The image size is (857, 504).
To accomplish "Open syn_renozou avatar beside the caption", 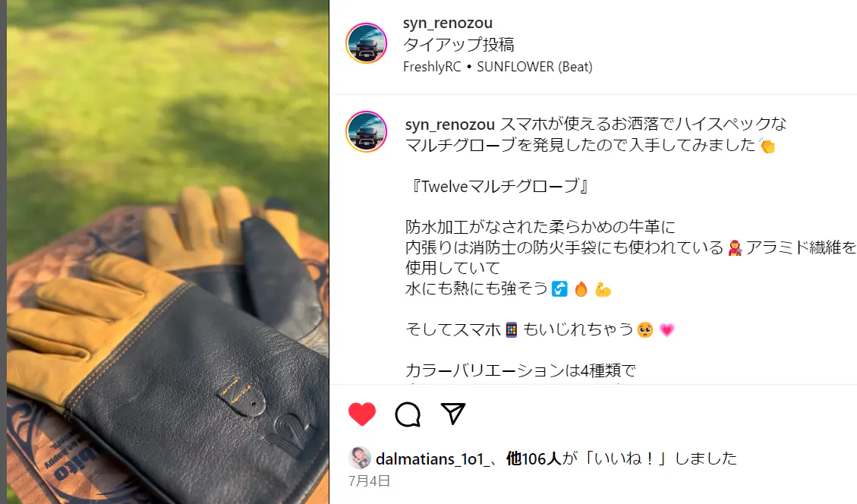I will click(366, 131).
